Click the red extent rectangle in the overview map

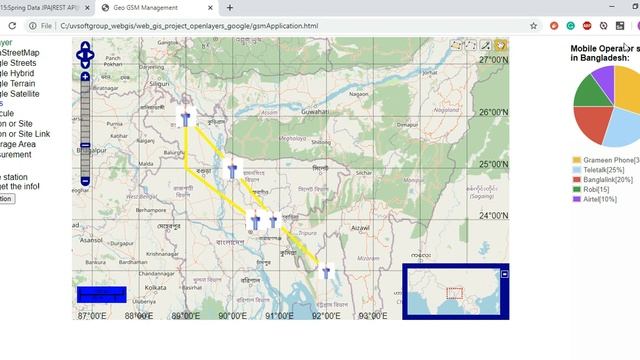coord(454,293)
